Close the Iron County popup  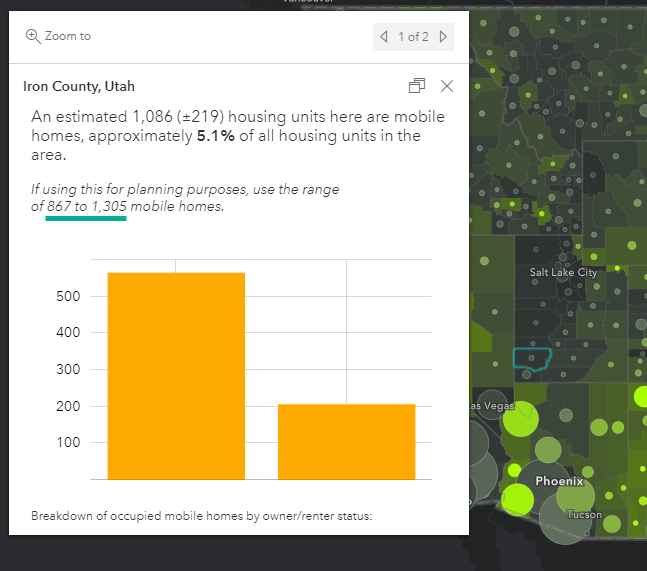(447, 86)
